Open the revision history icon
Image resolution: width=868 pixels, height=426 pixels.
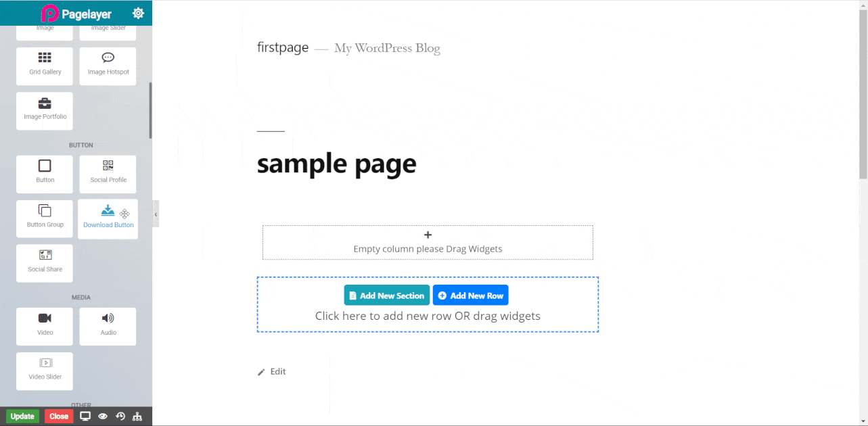[120, 416]
